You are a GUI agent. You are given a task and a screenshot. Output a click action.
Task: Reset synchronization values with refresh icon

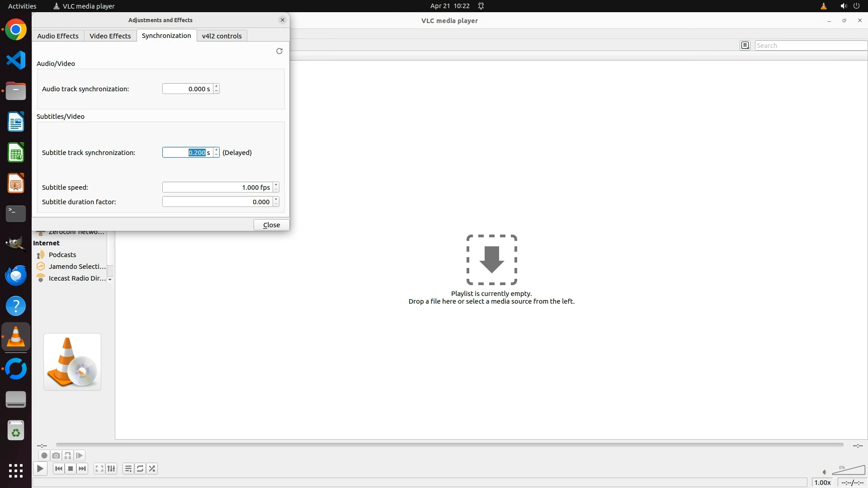(x=279, y=51)
